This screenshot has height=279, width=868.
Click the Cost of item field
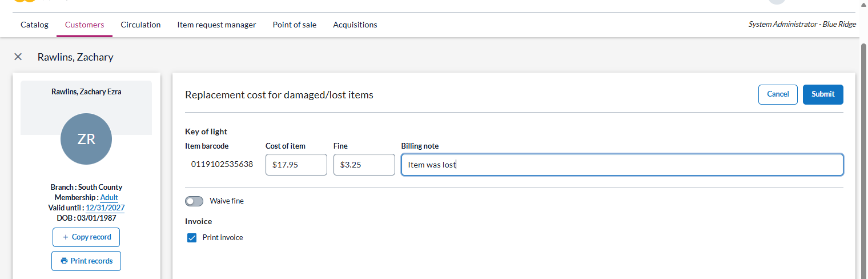pyautogui.click(x=296, y=165)
